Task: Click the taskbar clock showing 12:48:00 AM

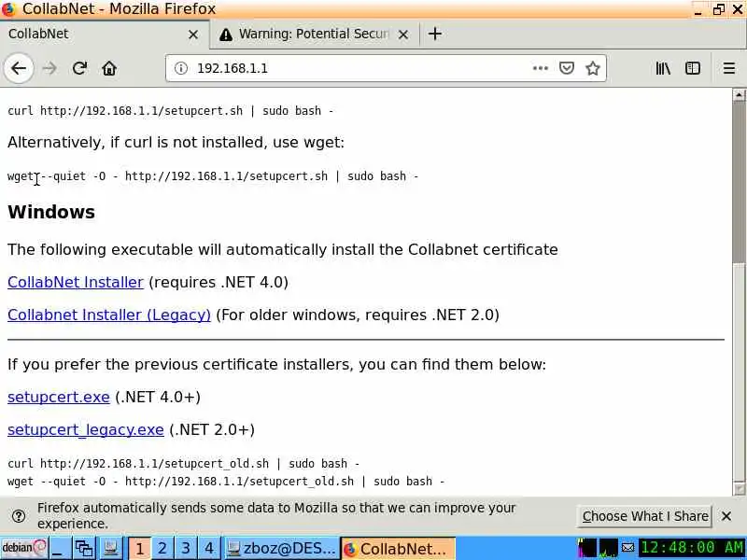Action: tap(692, 548)
